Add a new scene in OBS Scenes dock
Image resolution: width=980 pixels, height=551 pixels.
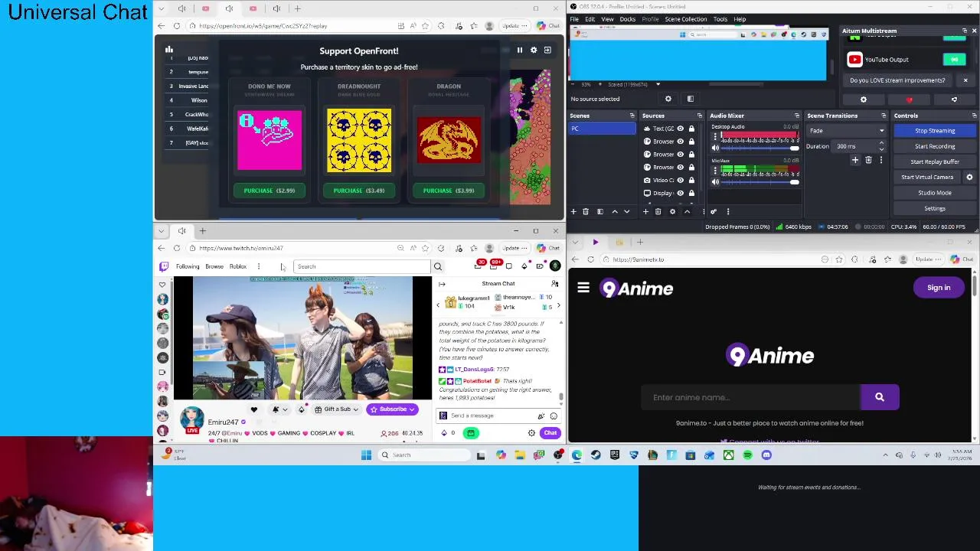(x=574, y=212)
